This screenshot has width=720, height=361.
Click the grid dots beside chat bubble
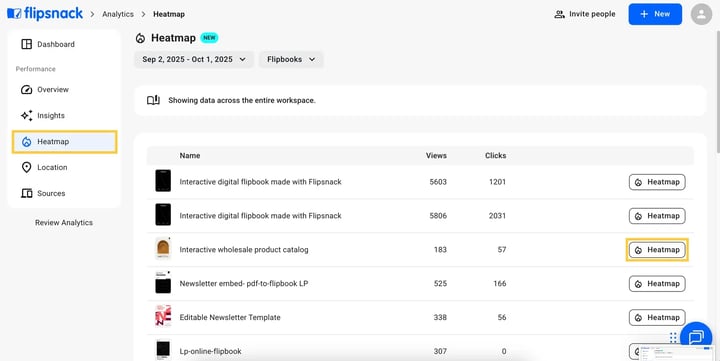coord(673,338)
